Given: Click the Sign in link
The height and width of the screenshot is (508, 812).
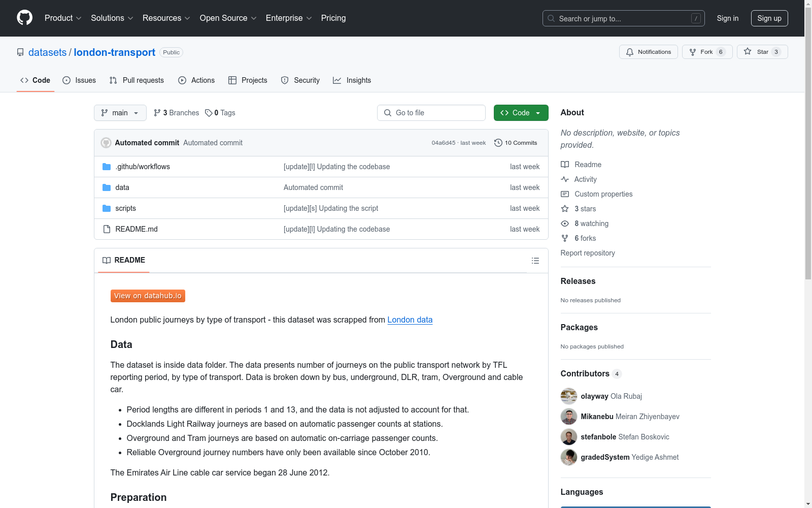Looking at the screenshot, I should [x=728, y=18].
